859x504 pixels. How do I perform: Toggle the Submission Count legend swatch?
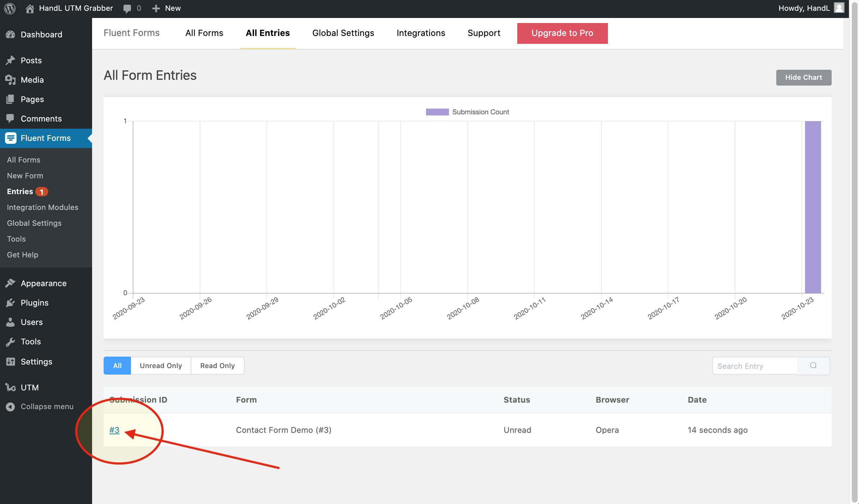(x=437, y=112)
